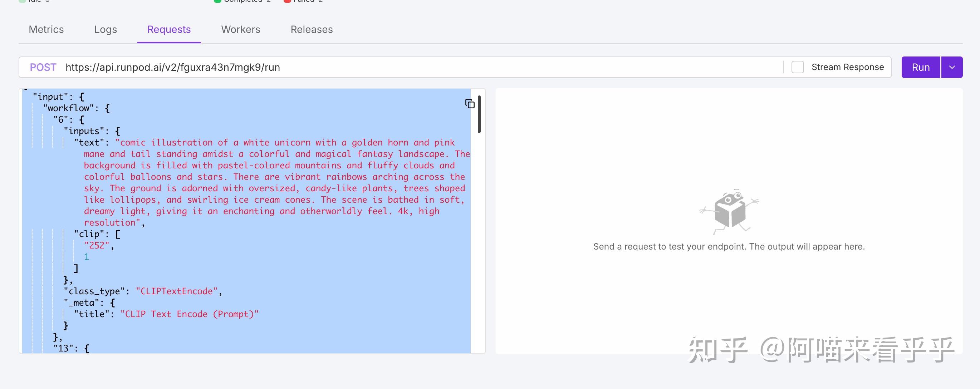Copy the request JSON with the copy icon

(x=470, y=104)
